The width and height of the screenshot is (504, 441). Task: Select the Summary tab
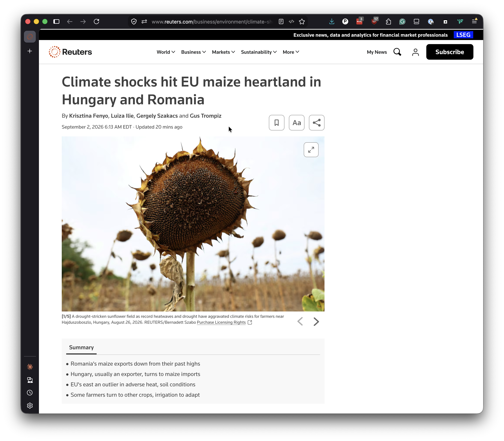tap(81, 347)
